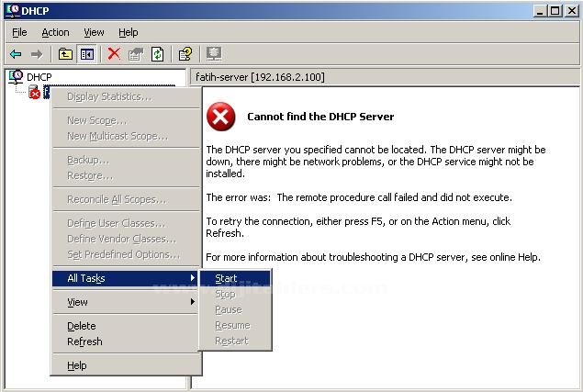Open the Action menu

tap(55, 32)
